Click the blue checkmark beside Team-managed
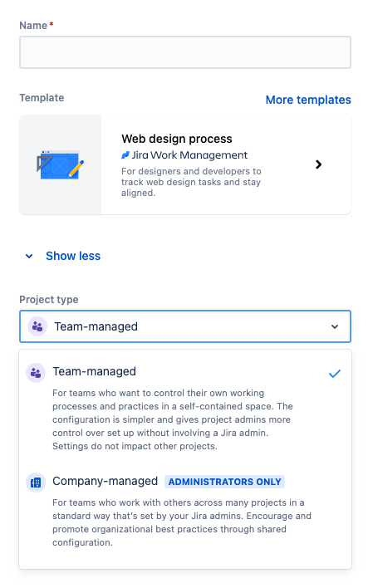373x588 pixels. coord(335,374)
